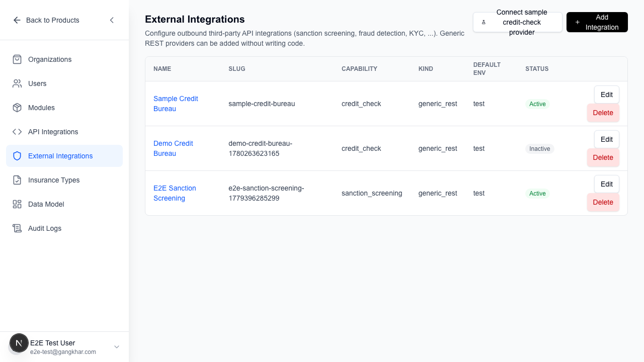Screen dimensions: 644x362
Task: Click the CAPABILITY column header
Action: tap(359, 69)
